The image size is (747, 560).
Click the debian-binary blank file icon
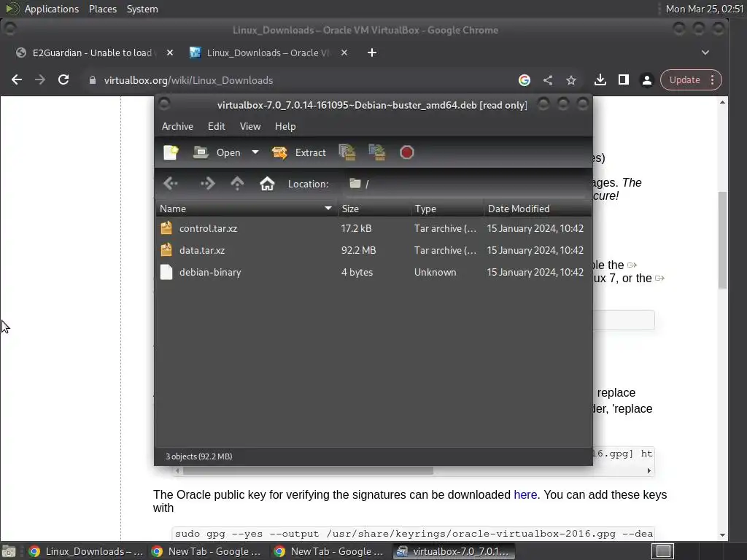coord(166,272)
